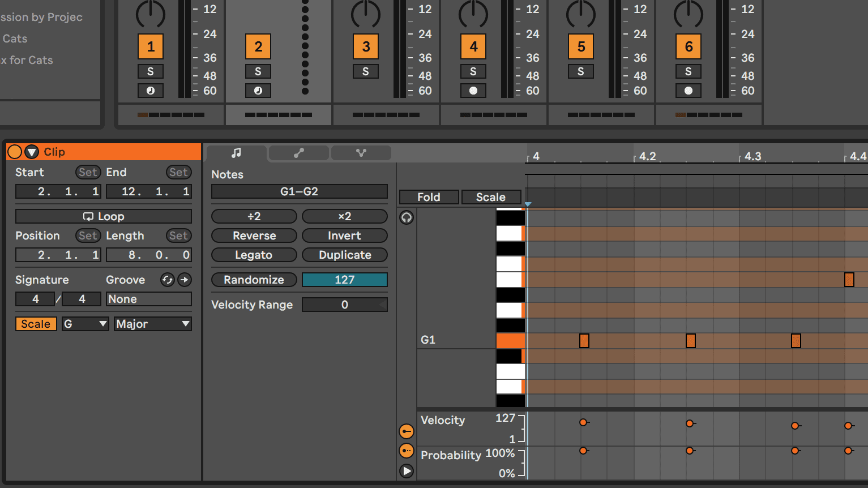The height and width of the screenshot is (488, 868).
Task: Toggle track 3 activator button
Action: click(366, 46)
